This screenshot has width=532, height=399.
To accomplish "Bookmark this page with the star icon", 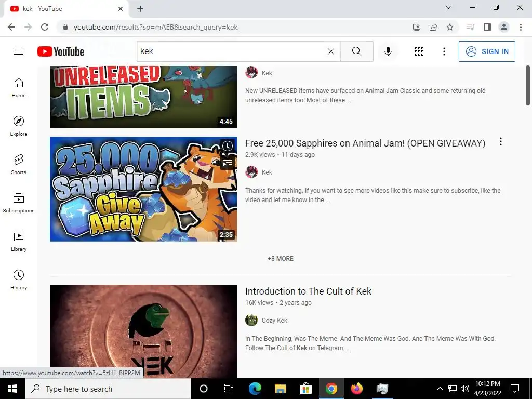I will click(450, 27).
